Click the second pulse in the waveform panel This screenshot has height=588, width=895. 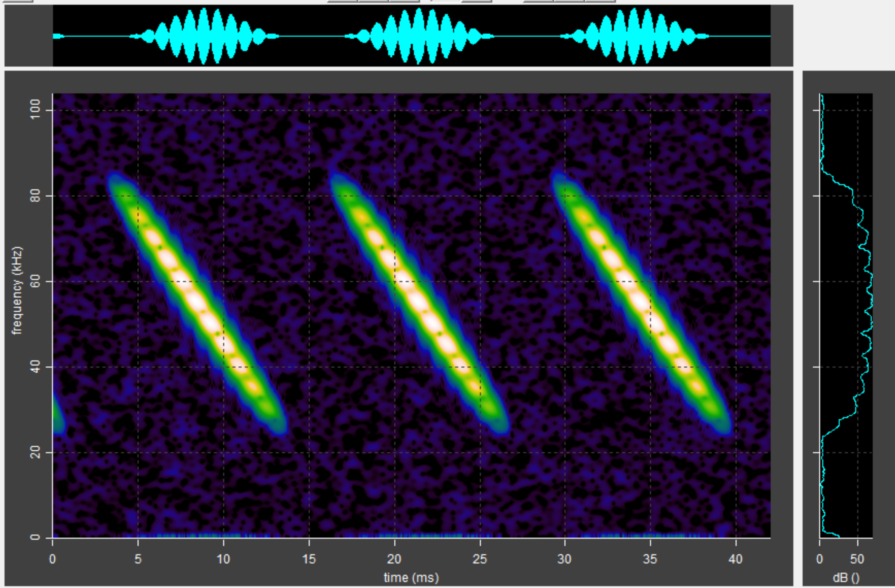(419, 36)
